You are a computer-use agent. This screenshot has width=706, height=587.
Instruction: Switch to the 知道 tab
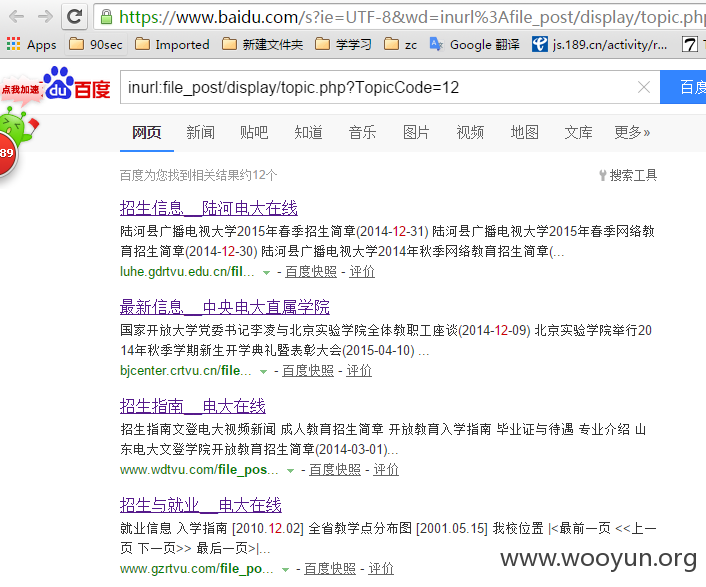pyautogui.click(x=308, y=132)
